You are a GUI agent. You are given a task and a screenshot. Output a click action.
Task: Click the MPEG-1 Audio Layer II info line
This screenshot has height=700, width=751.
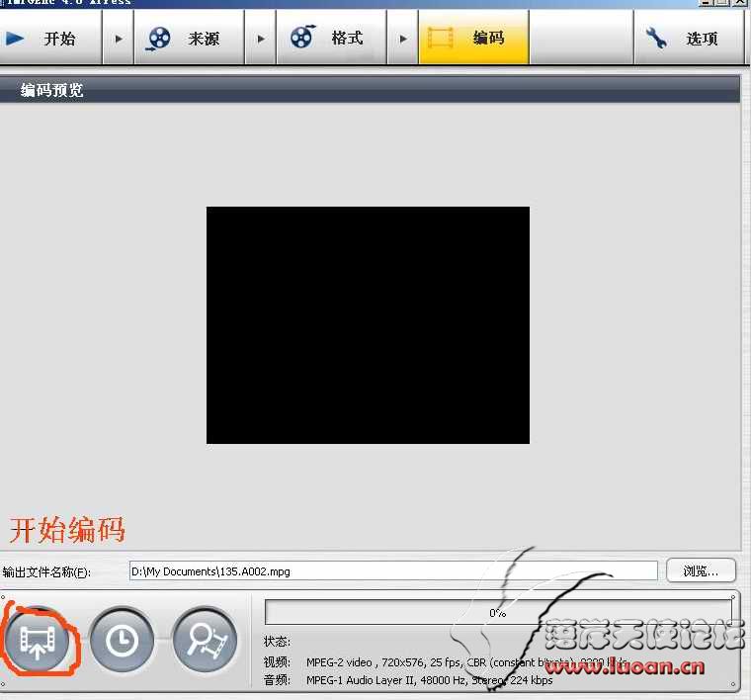tap(429, 680)
